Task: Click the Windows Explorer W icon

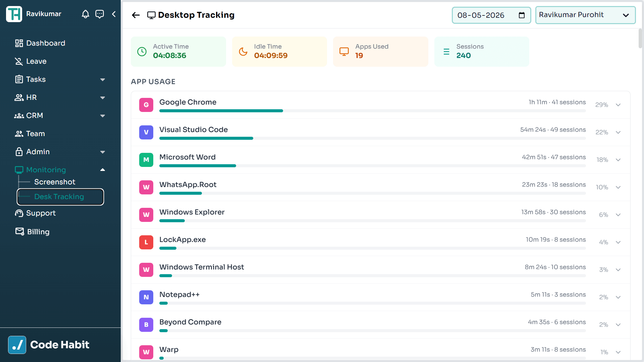Action: coord(146,215)
